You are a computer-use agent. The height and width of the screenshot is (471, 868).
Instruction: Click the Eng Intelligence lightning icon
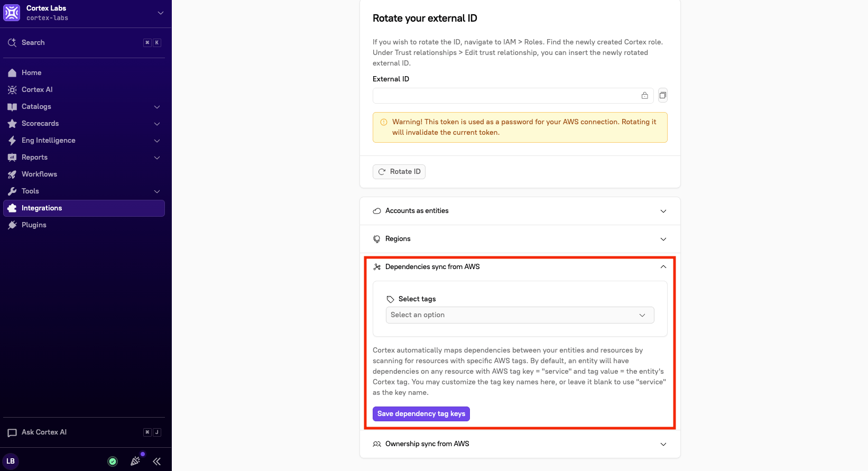pyautogui.click(x=12, y=141)
